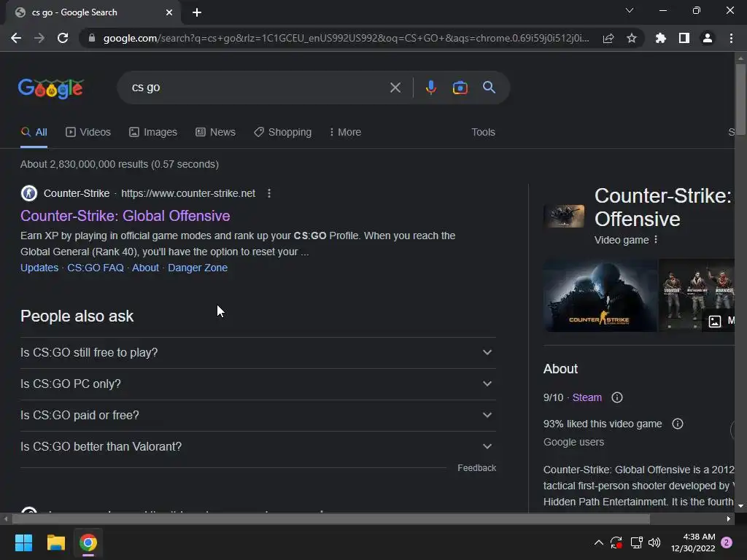Click the horizontal scrollbar thumb
Image resolution: width=747 pixels, height=560 pixels.
coord(331,518)
